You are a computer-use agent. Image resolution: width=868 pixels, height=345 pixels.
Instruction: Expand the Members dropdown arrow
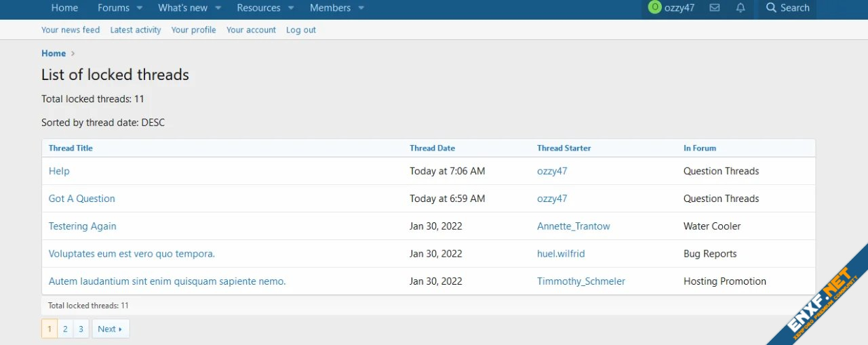361,8
